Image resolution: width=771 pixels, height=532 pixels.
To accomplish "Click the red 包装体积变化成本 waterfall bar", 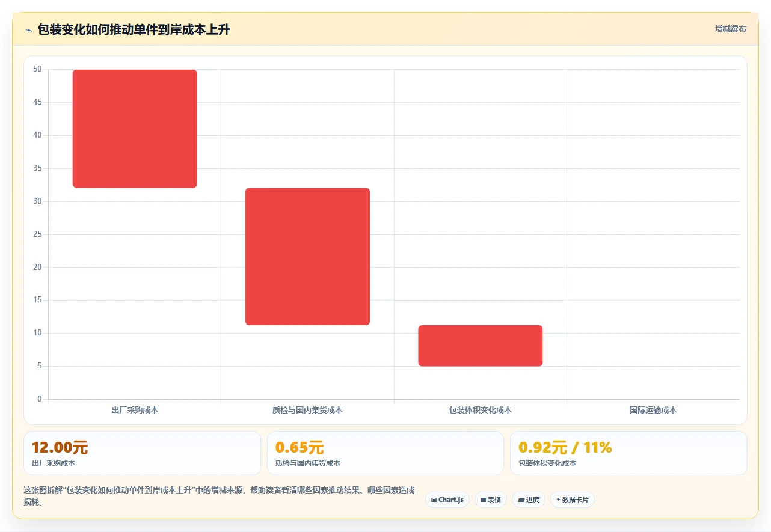I will point(481,346).
